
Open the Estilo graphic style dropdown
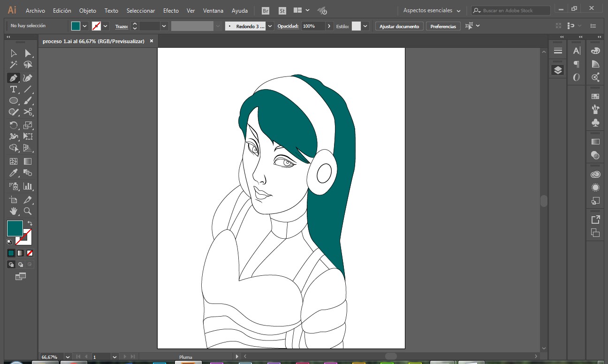pyautogui.click(x=365, y=26)
